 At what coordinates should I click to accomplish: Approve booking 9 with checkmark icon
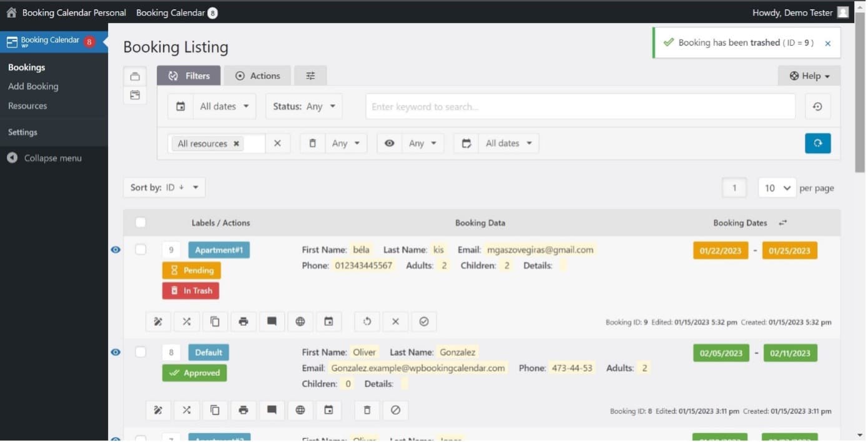(x=424, y=322)
